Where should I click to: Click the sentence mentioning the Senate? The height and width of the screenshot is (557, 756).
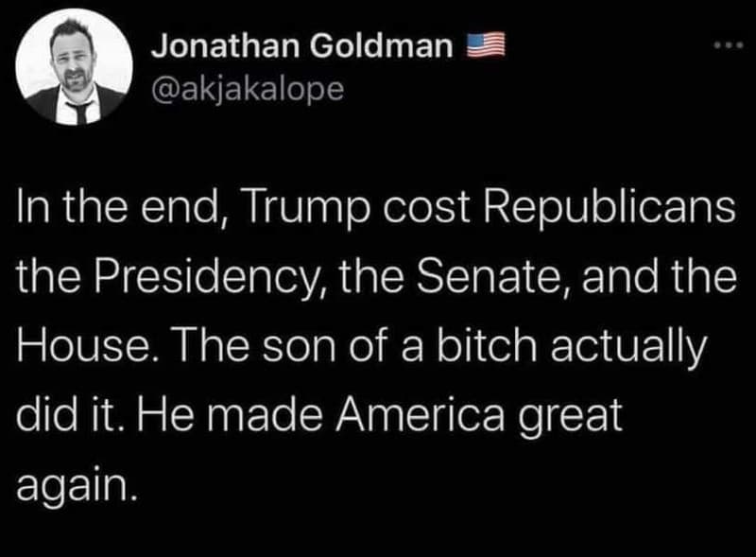[x=378, y=275]
